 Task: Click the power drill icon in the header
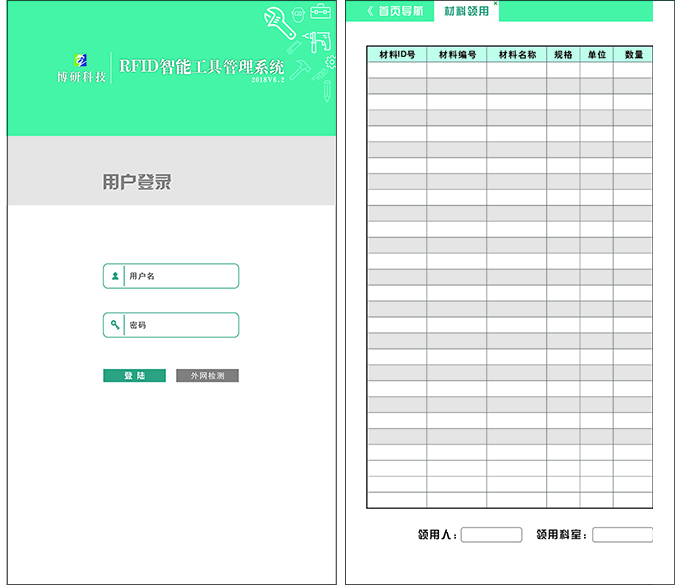point(317,41)
